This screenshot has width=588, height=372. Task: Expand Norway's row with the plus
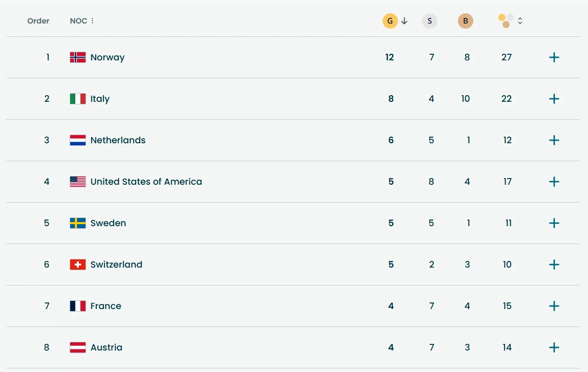(554, 57)
